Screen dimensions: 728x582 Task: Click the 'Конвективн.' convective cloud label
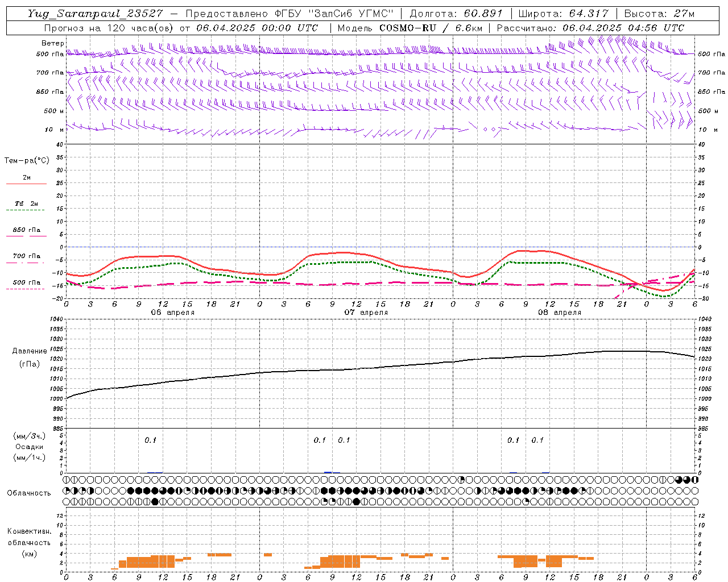pos(29,531)
